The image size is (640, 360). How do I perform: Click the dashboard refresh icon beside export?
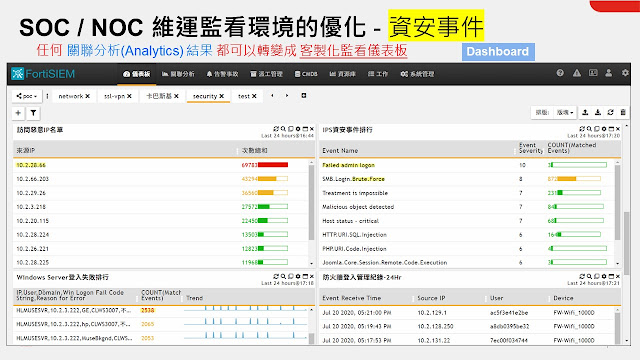(611, 112)
